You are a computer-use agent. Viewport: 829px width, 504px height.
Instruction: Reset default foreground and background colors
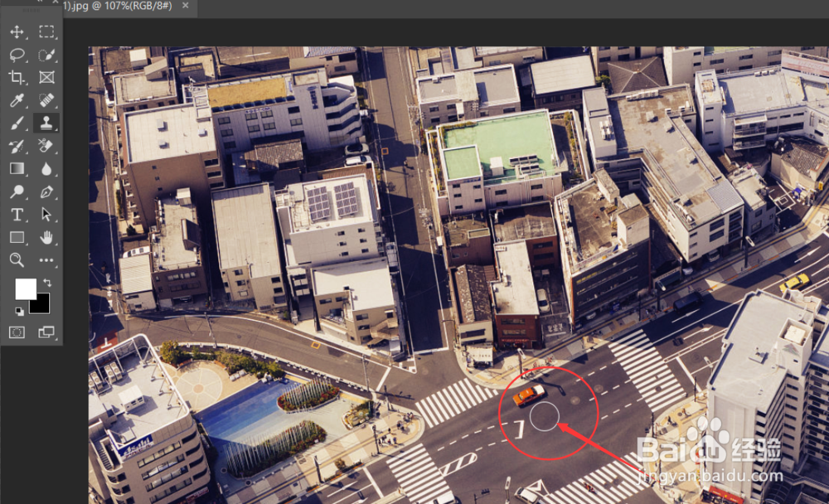[x=19, y=312]
